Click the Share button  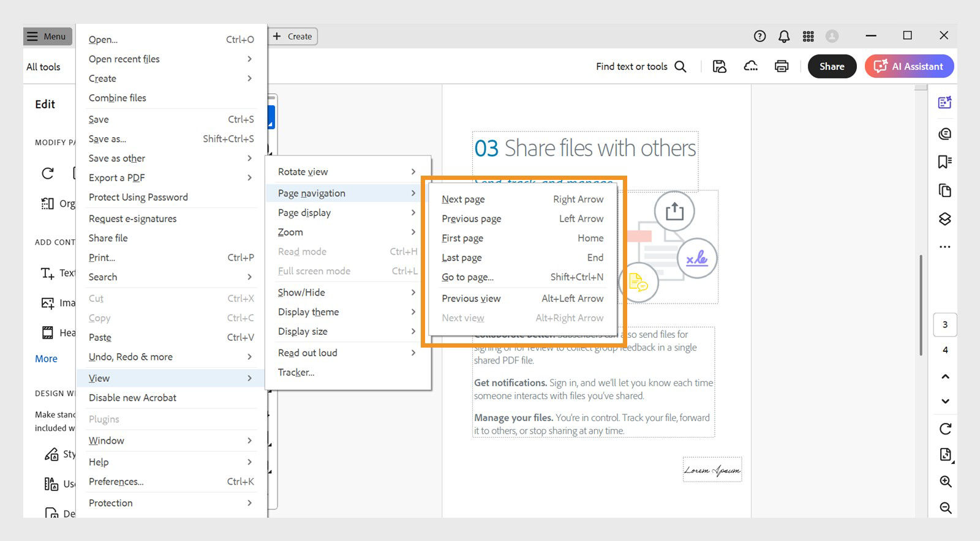tap(832, 66)
